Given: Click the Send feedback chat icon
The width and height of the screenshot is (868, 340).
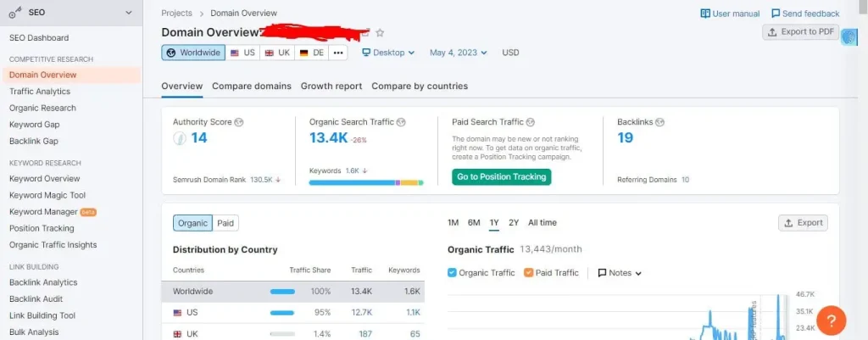Looking at the screenshot, I should pos(776,14).
